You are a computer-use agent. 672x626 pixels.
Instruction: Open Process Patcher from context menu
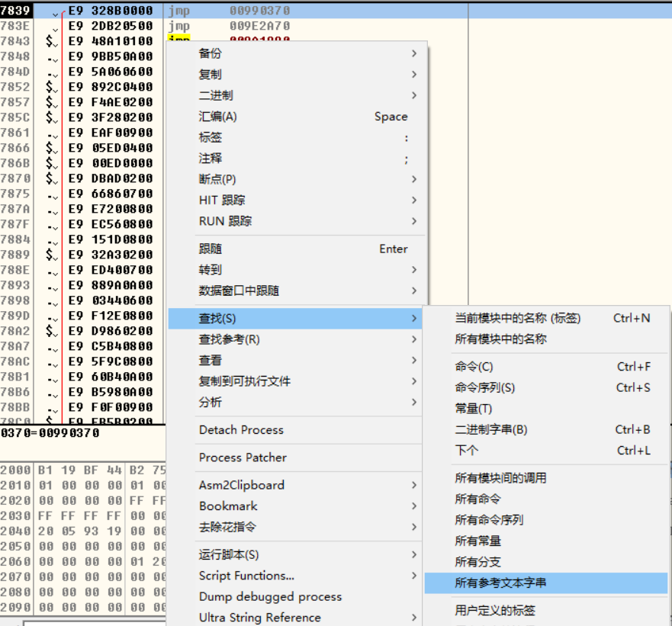tap(243, 457)
